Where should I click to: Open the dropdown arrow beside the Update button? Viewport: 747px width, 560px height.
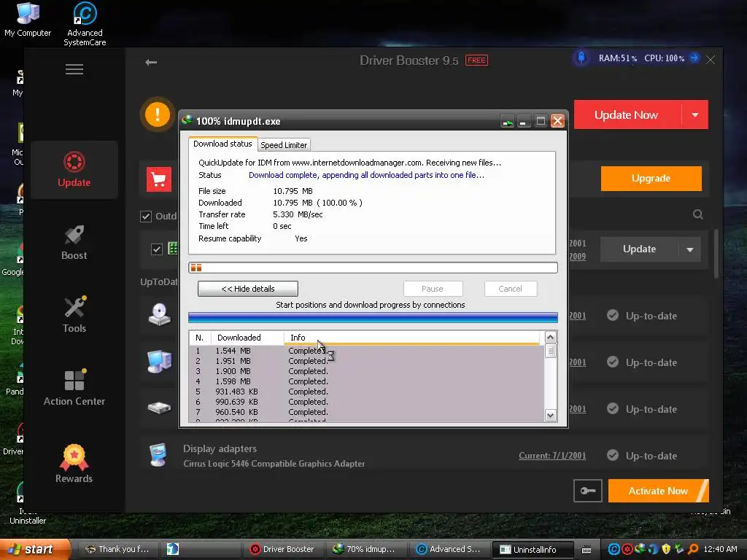coord(690,249)
